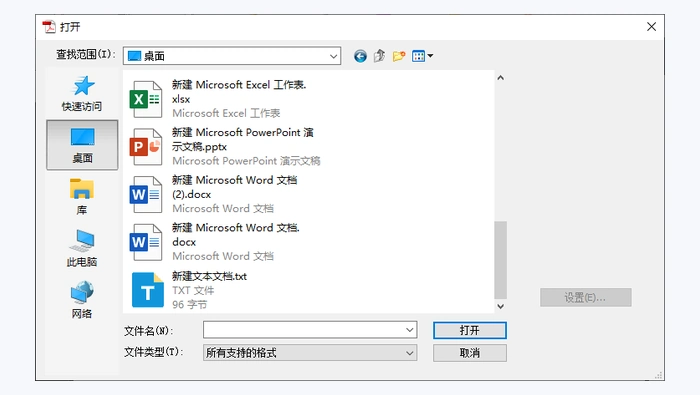Select 新建 Microsoft Word 文档 (2).docx name
This screenshot has width=700, height=395.
[x=234, y=187]
